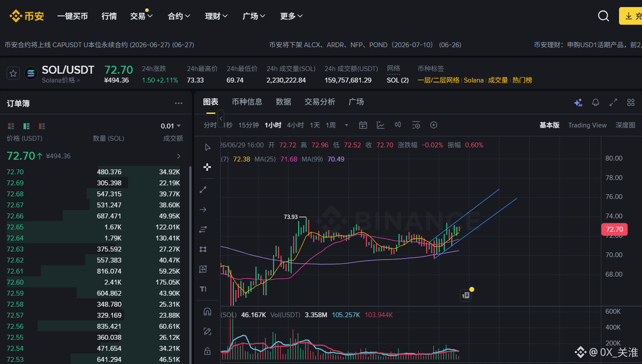Open the AI assistant sparkle icon
Image resolution: width=642 pixels, height=364 pixels.
click(x=578, y=102)
